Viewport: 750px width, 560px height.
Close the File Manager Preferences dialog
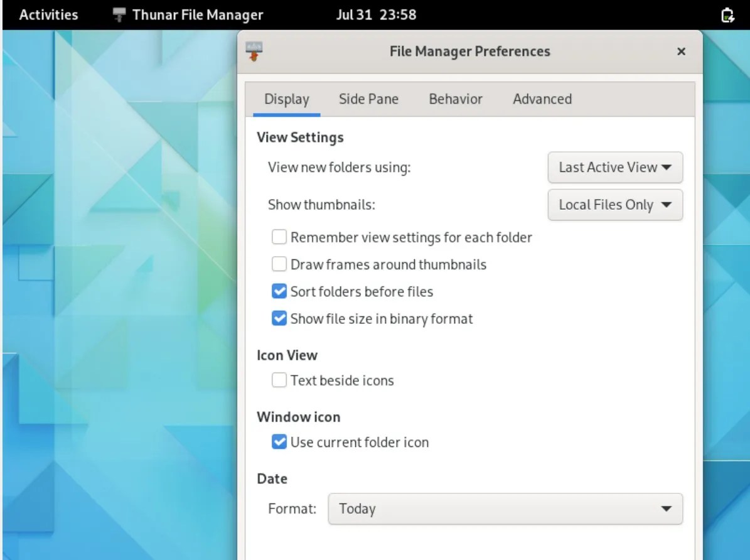(681, 51)
